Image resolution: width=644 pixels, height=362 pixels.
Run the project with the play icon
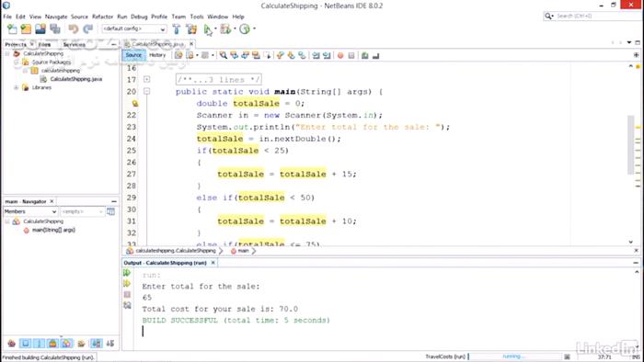pos(208,29)
